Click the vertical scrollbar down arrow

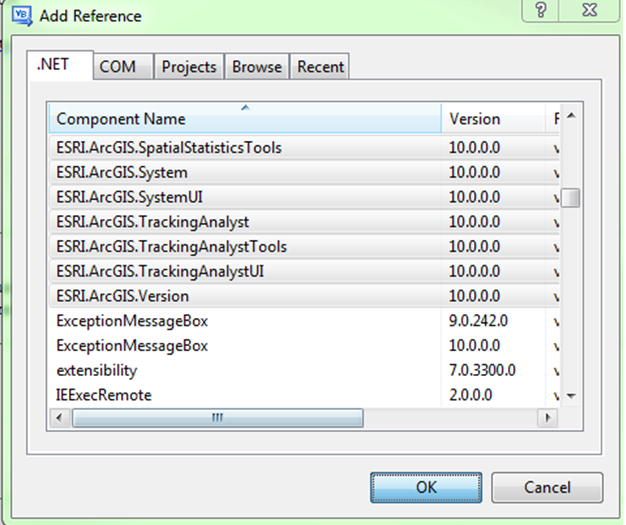tap(571, 396)
